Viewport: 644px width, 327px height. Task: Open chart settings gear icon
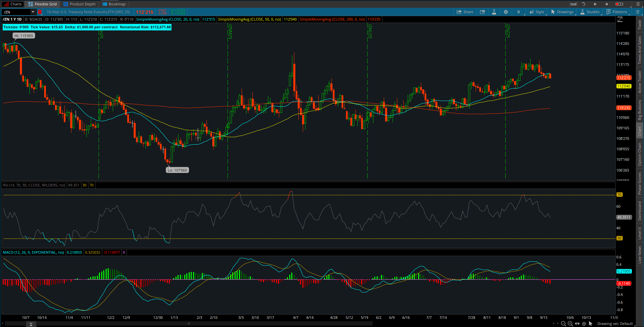[x=506, y=12]
